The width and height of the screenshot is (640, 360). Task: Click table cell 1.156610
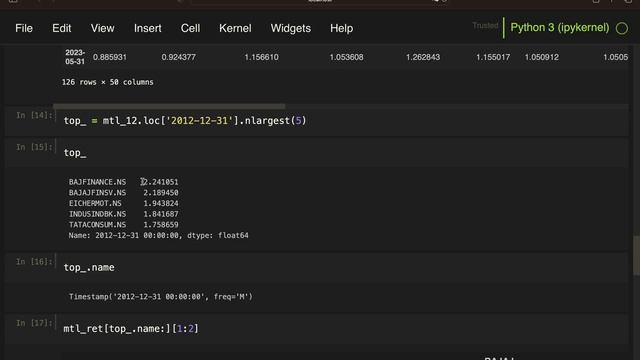[x=261, y=57]
